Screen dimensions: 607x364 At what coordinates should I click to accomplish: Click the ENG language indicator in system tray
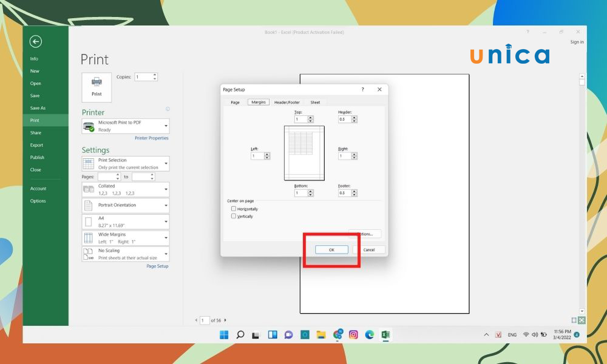coord(512,335)
